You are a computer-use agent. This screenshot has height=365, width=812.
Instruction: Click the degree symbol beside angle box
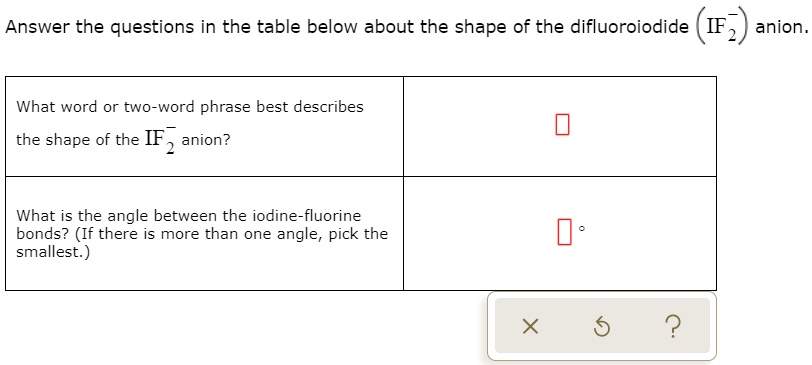(x=582, y=228)
